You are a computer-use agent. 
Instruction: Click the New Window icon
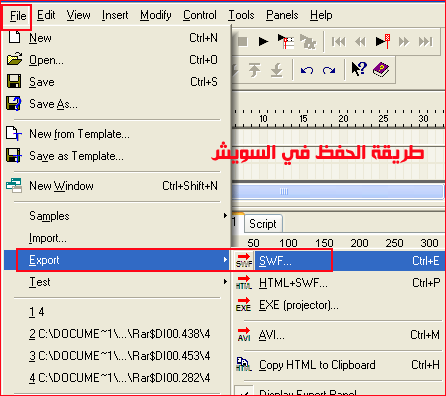coord(14,185)
